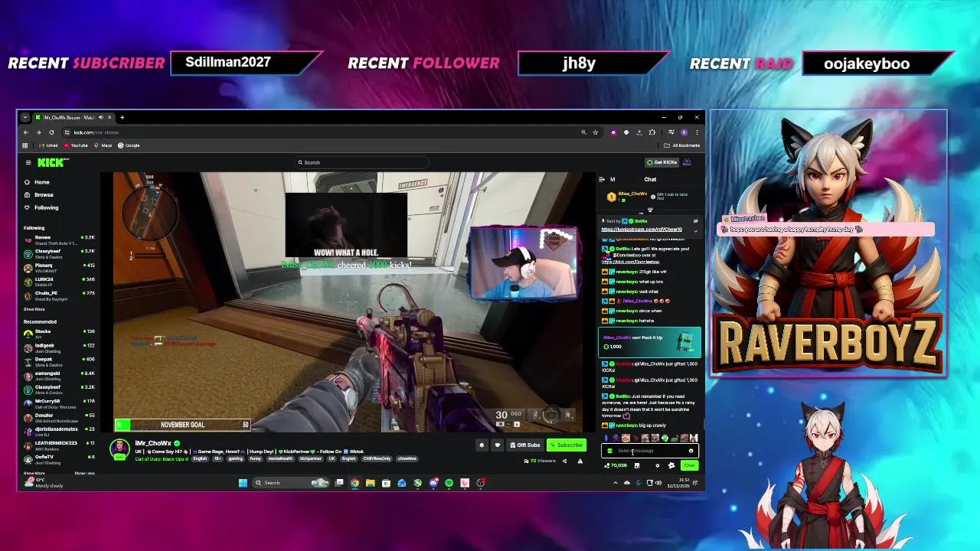Open Pionarq channel in Following list

click(57, 267)
